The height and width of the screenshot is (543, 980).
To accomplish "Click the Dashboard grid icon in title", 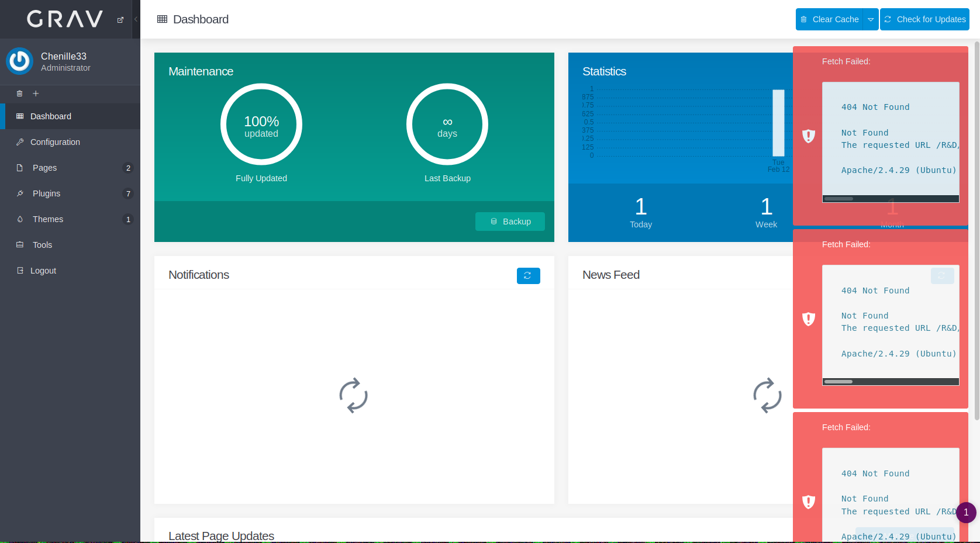I will coord(162,19).
